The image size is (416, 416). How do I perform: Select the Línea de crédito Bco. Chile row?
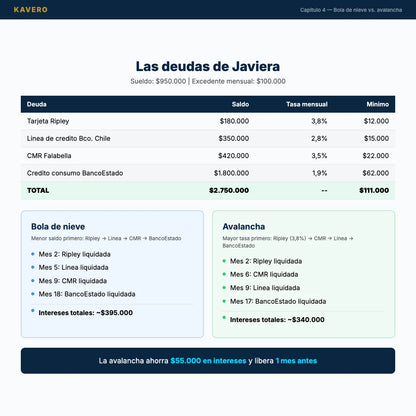[x=208, y=138]
